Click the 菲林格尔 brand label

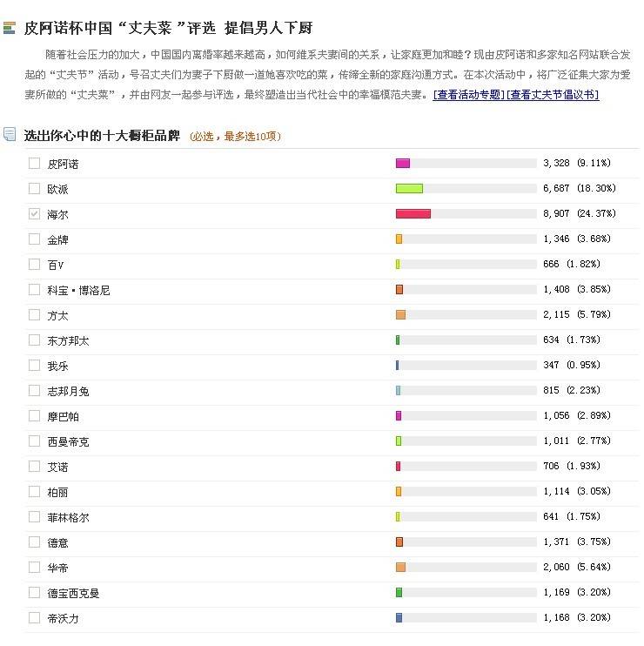click(x=68, y=517)
